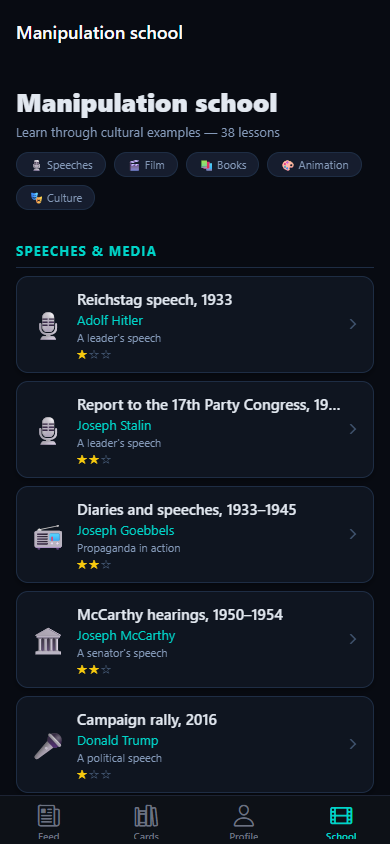
Task: Select the Culture category chip
Action: [x=55, y=198]
